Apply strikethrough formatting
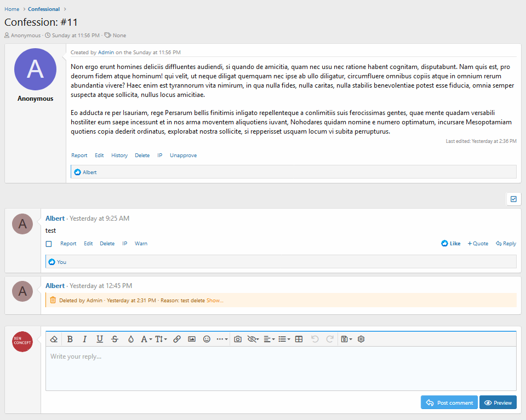The image size is (526, 420). (x=115, y=339)
